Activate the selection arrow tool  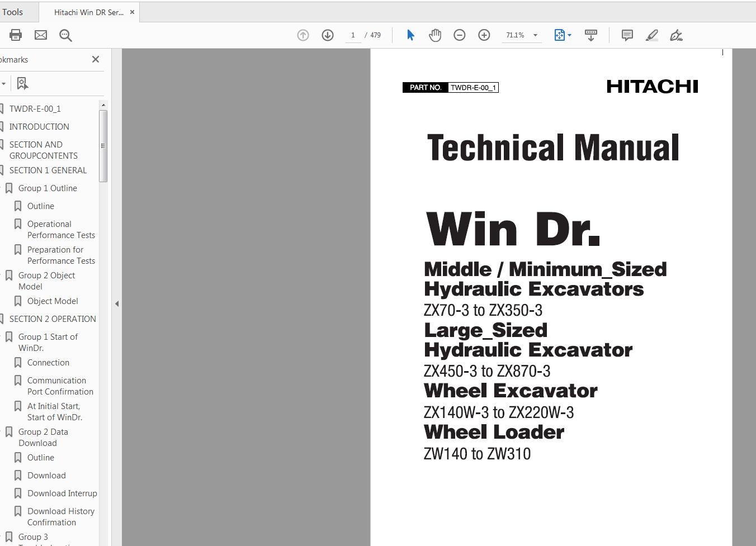(410, 35)
